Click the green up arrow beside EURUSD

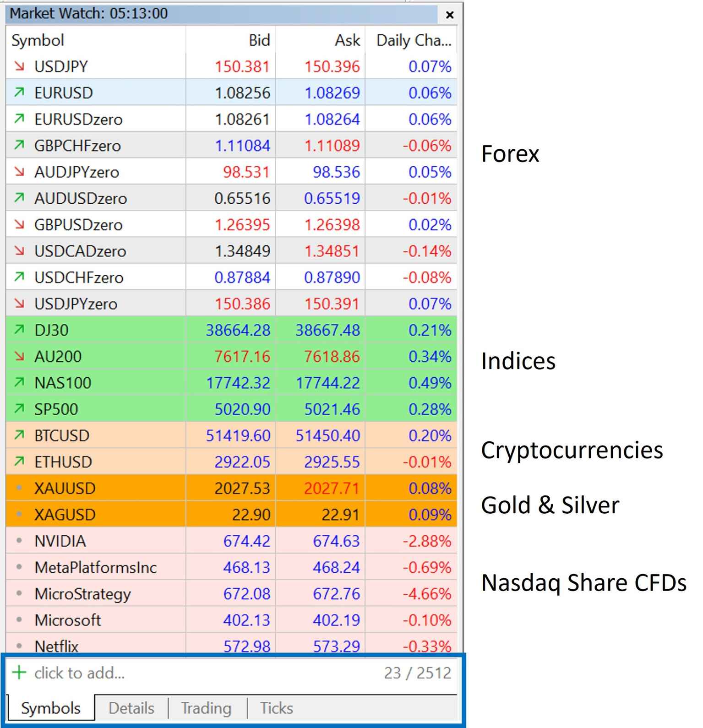point(19,93)
